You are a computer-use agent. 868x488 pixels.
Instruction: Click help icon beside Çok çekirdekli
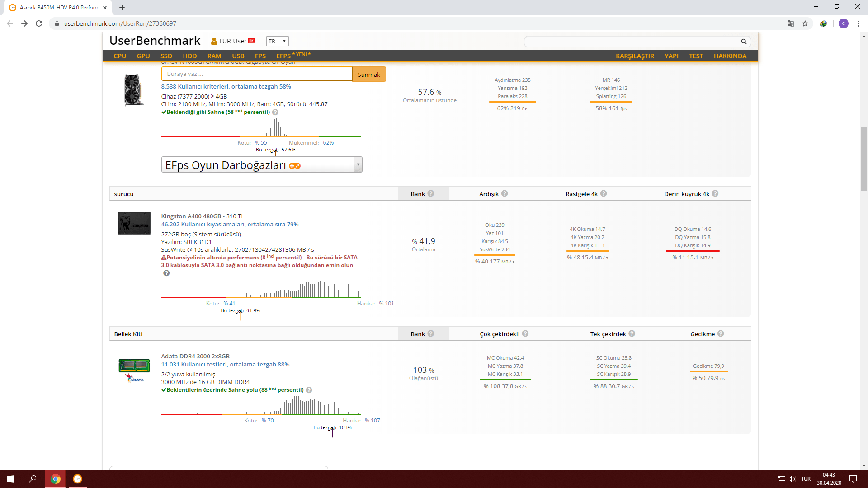[525, 333]
